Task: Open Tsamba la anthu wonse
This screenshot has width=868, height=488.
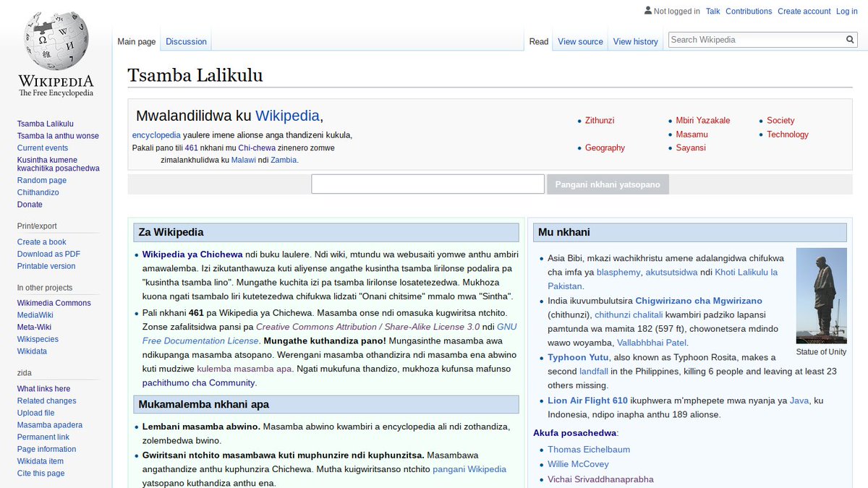Action: (x=58, y=136)
